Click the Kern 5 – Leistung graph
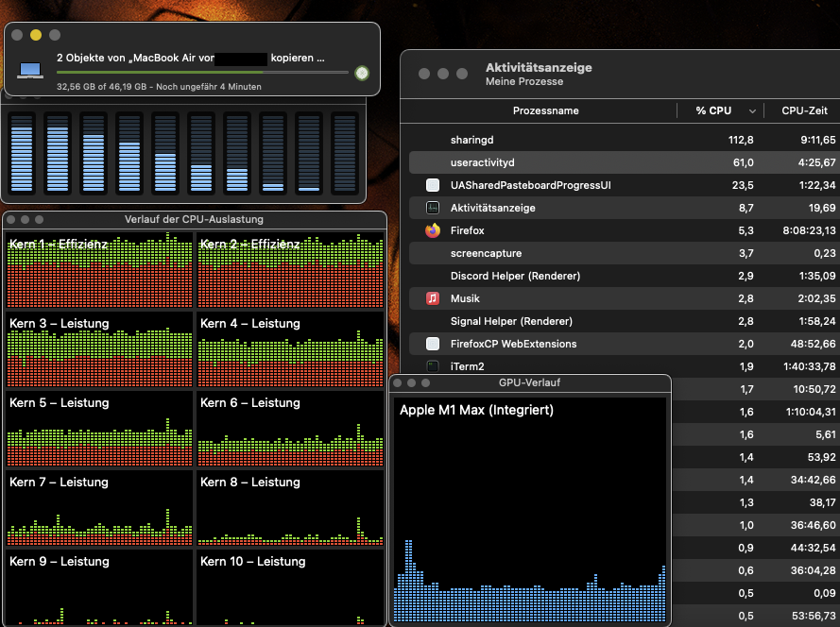Screen dimensions: 840x627 (99, 429)
